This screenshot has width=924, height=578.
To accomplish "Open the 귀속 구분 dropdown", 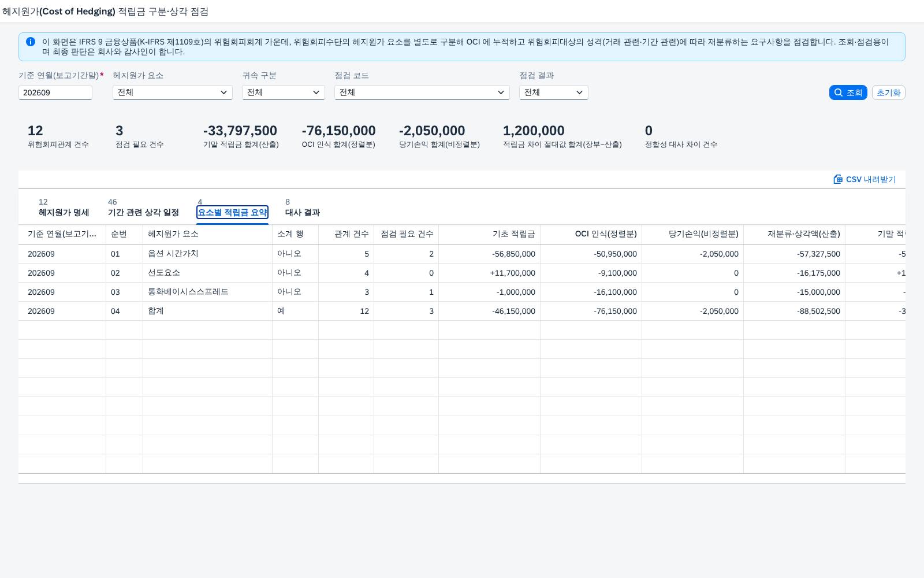I will point(284,92).
